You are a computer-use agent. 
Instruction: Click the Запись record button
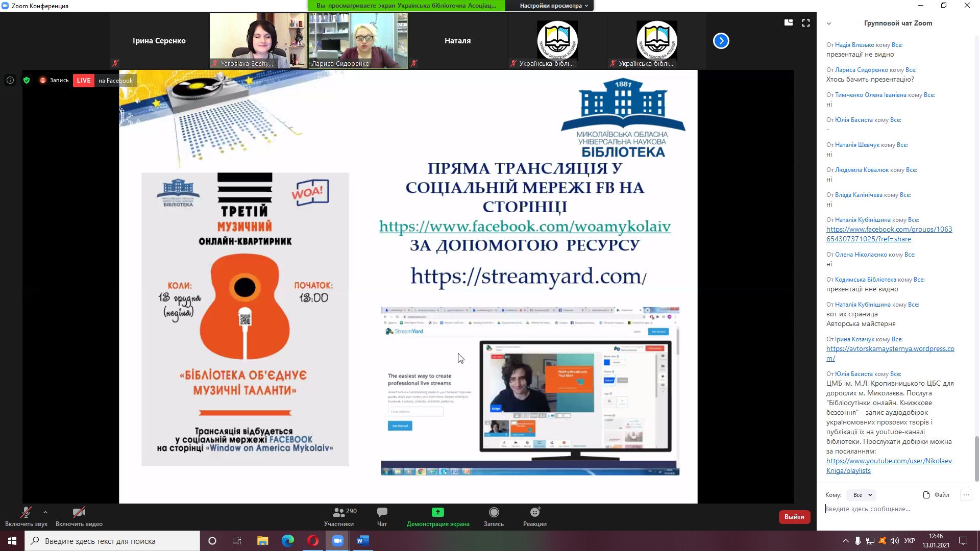click(494, 516)
